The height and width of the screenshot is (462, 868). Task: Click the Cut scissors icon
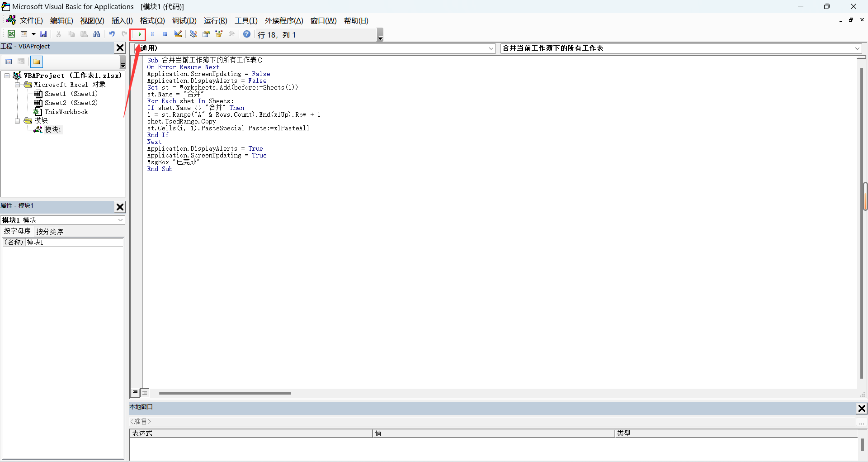coord(58,34)
